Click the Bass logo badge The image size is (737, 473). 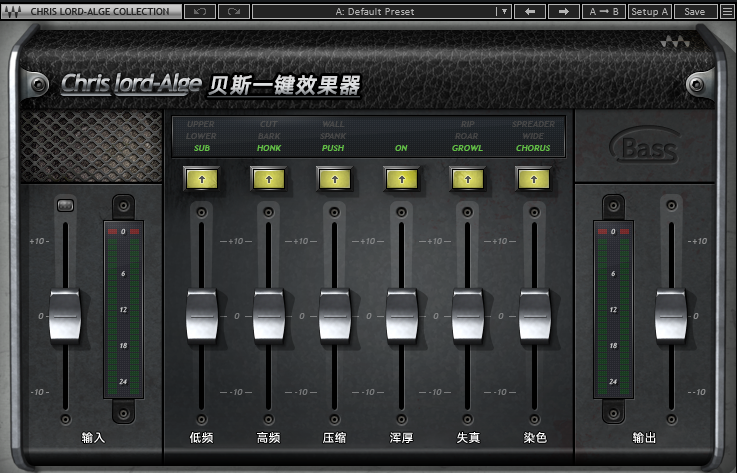[x=646, y=146]
